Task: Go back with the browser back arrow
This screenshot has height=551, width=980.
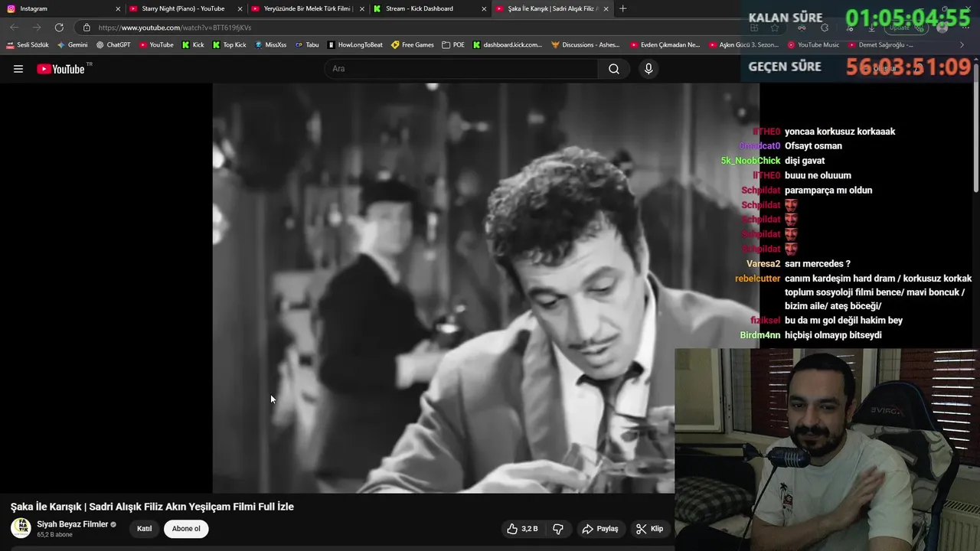Action: (x=15, y=28)
